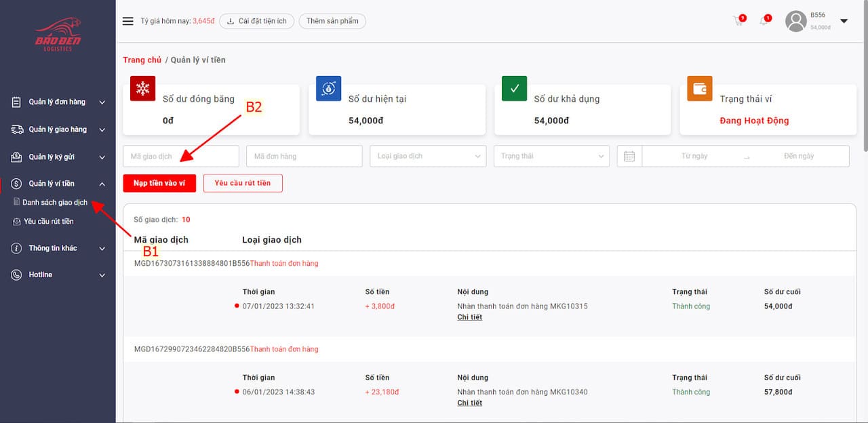Open Chi tiết link for order MKG10315
Screen dimensions: 868x423
point(469,317)
